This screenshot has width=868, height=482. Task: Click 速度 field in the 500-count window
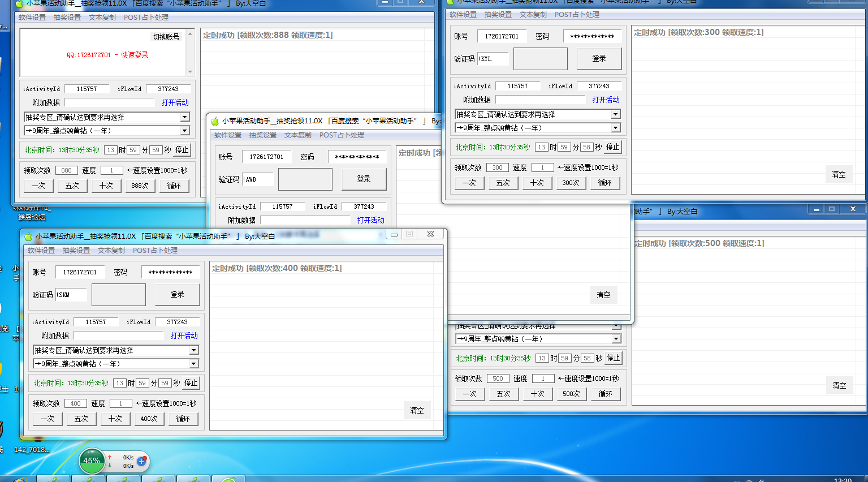543,378
